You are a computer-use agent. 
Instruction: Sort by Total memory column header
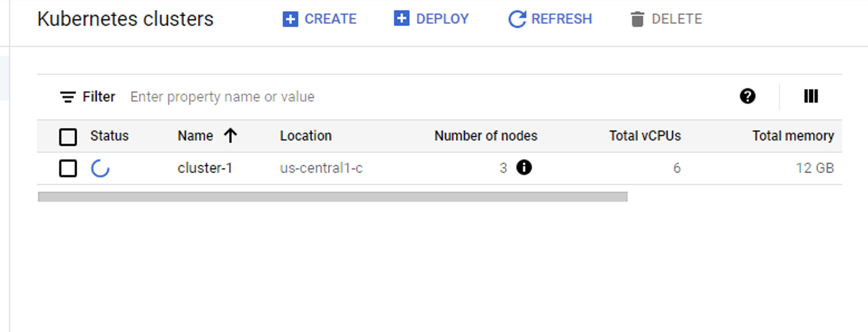(793, 136)
